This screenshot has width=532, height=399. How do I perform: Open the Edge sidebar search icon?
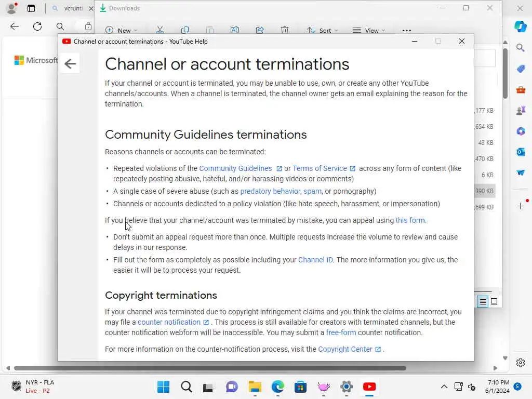(521, 48)
